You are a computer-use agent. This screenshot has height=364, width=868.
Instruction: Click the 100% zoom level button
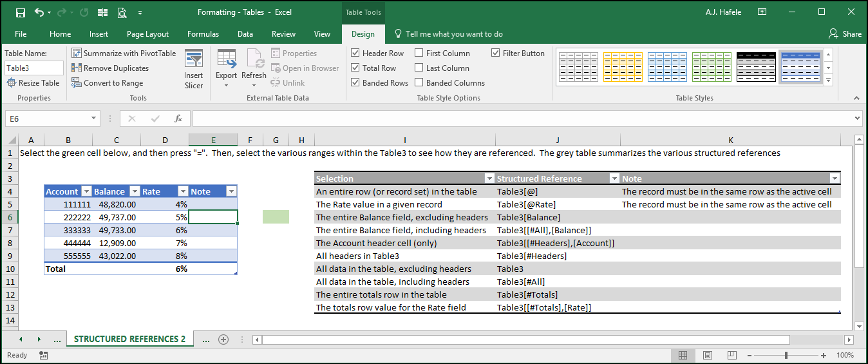tap(845, 356)
